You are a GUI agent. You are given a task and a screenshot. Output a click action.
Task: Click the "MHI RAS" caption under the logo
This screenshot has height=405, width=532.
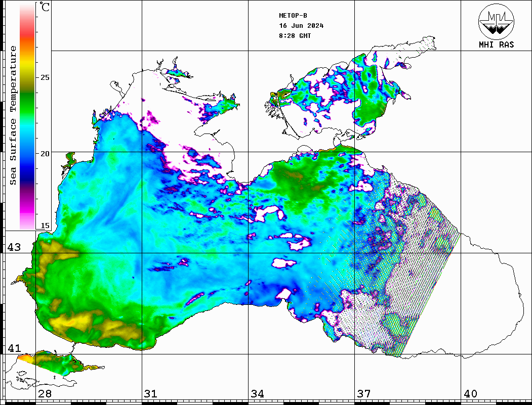click(497, 44)
